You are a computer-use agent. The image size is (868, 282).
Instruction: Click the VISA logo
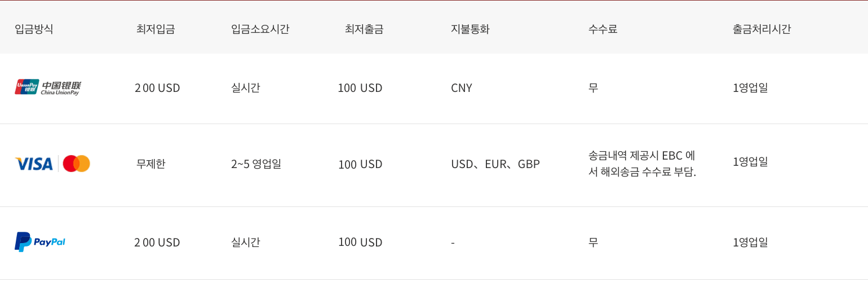tap(34, 164)
